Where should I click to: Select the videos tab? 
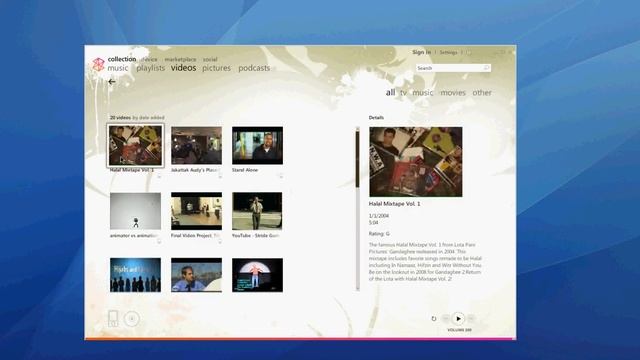pyautogui.click(x=183, y=68)
